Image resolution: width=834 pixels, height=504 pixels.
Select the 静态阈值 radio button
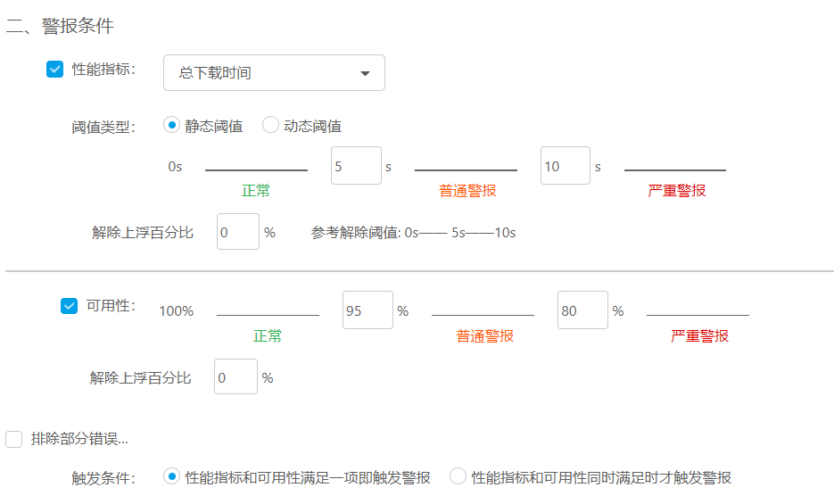pyautogui.click(x=172, y=125)
